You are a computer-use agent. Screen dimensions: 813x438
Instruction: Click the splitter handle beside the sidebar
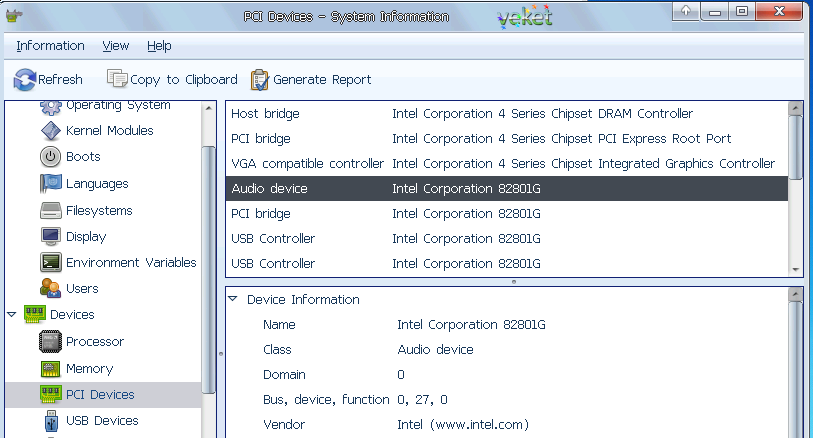220,354
